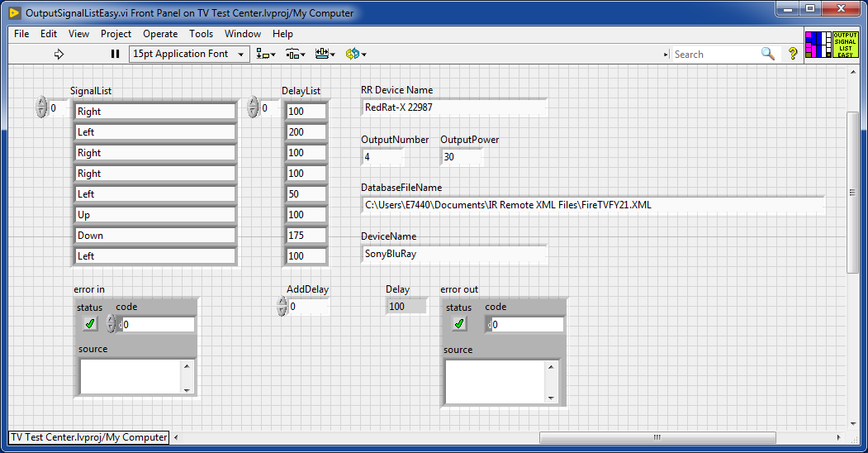Open the 15pt Application Font dropdown
Image resolution: width=868 pixels, height=453 pixels.
coord(189,54)
